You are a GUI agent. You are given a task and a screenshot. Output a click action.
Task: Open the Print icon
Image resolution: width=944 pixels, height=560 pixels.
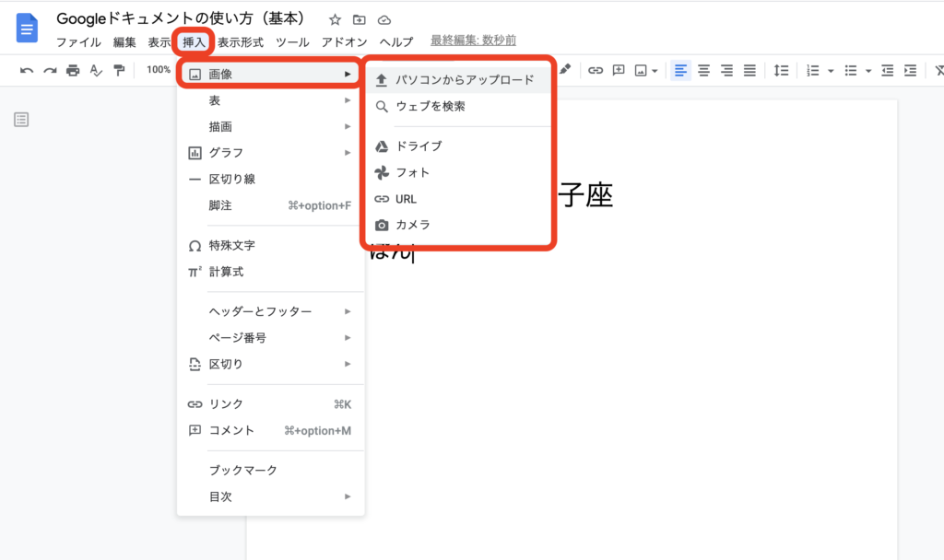[x=74, y=70]
